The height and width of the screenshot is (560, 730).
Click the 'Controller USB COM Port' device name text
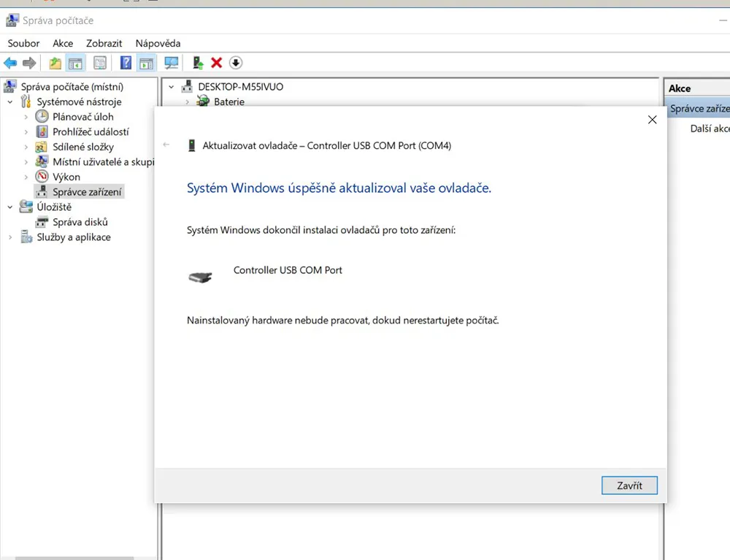(288, 270)
